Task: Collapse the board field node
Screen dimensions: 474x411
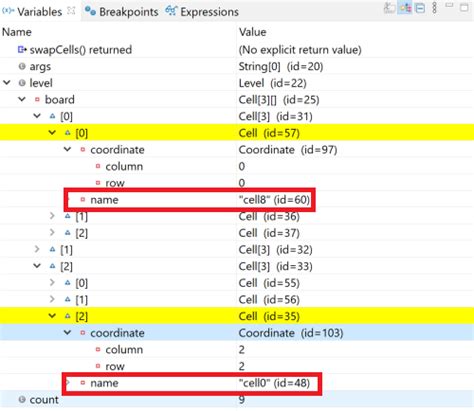Action: (22, 99)
